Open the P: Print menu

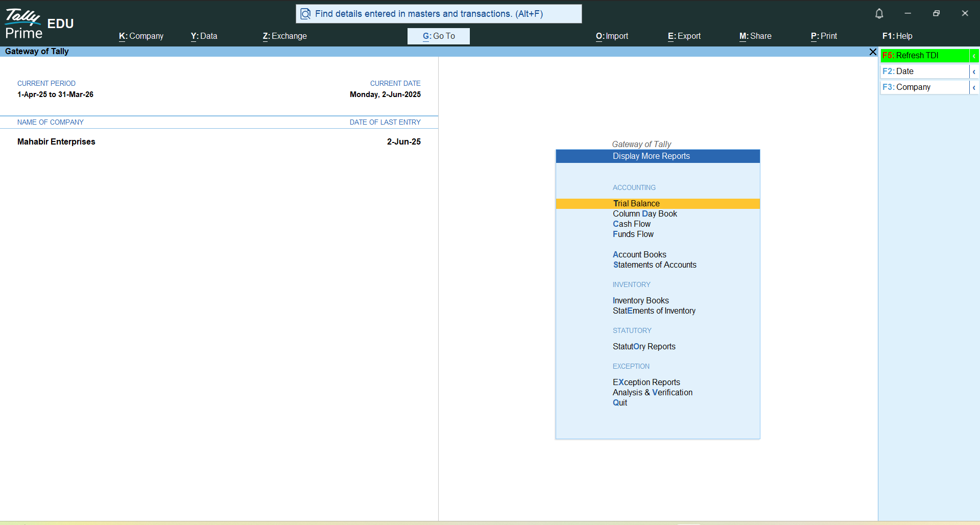point(824,36)
